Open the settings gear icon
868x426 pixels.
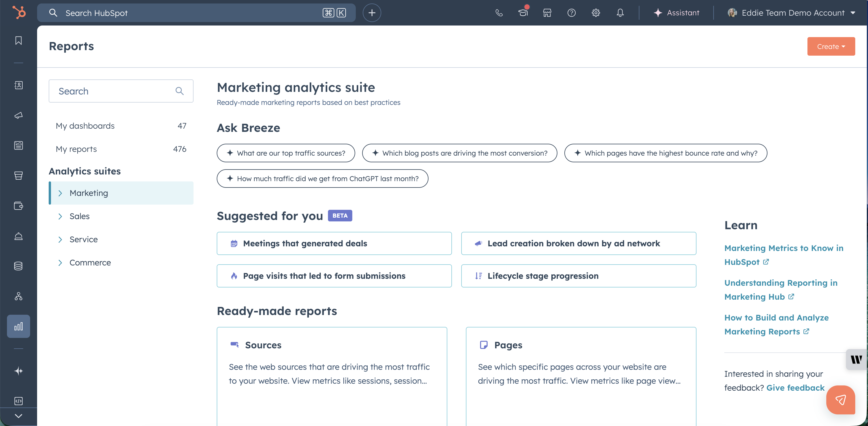tap(596, 13)
